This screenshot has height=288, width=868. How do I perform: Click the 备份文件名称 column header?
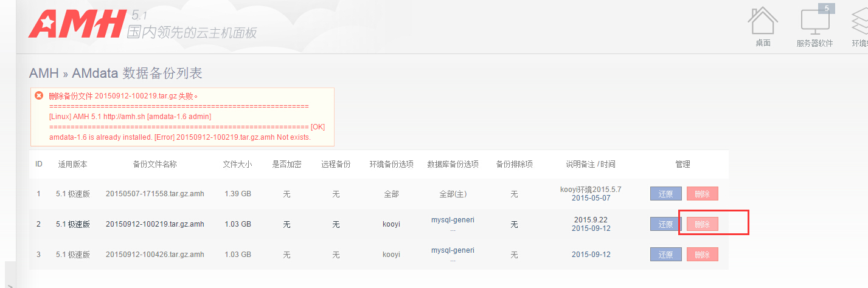(155, 165)
